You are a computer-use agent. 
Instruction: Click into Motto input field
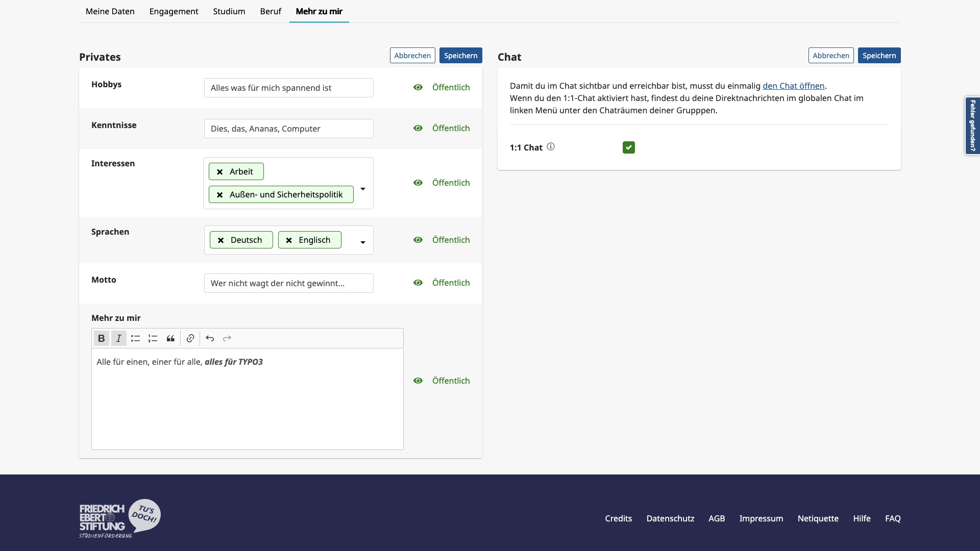point(288,283)
